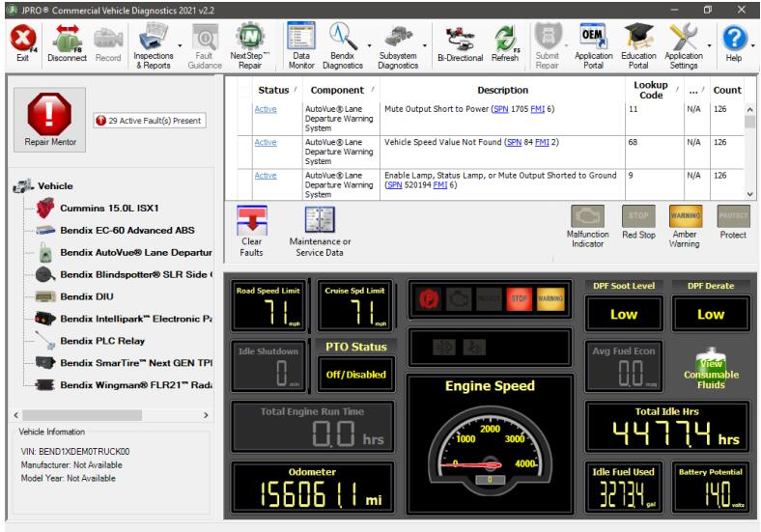Open SPN link for 520194
Image resolution: width=761 pixels, height=532 pixels.
tap(395, 185)
